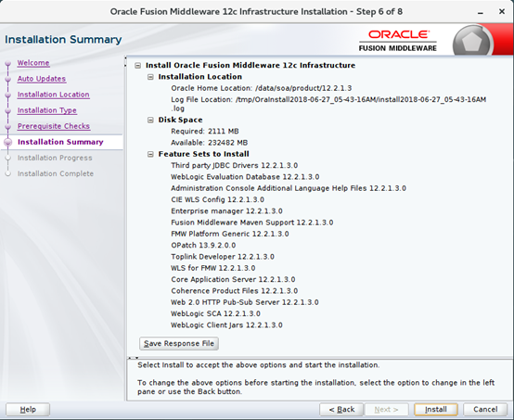
Task: Select Core Application Server 12.2.1.3.0
Action: click(233, 279)
